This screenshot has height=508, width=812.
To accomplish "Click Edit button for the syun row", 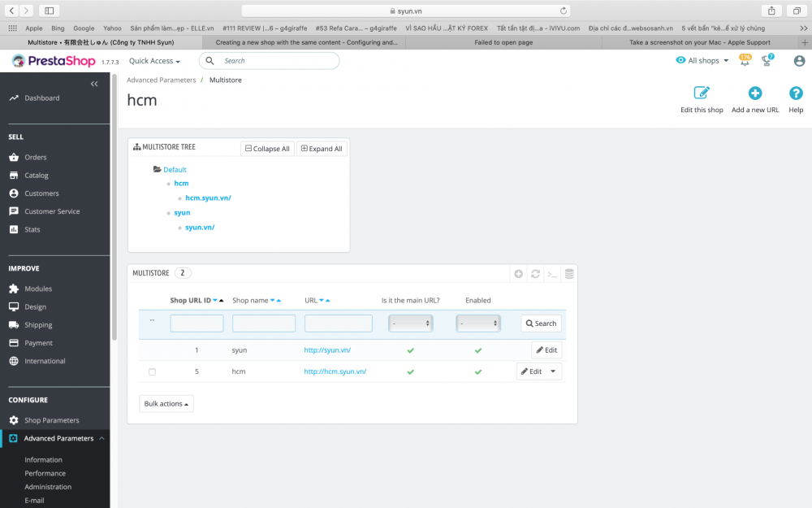I will pos(546,350).
